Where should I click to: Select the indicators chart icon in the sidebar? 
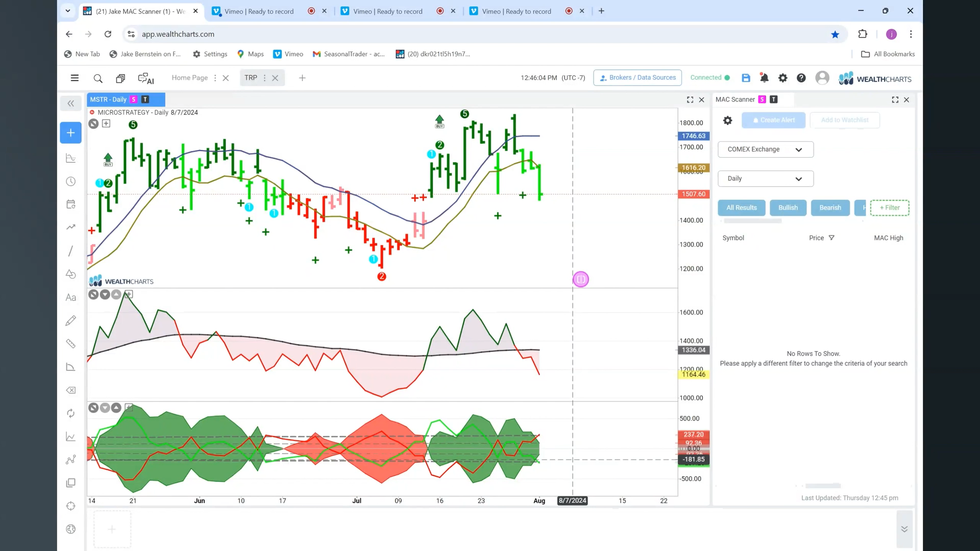click(71, 158)
